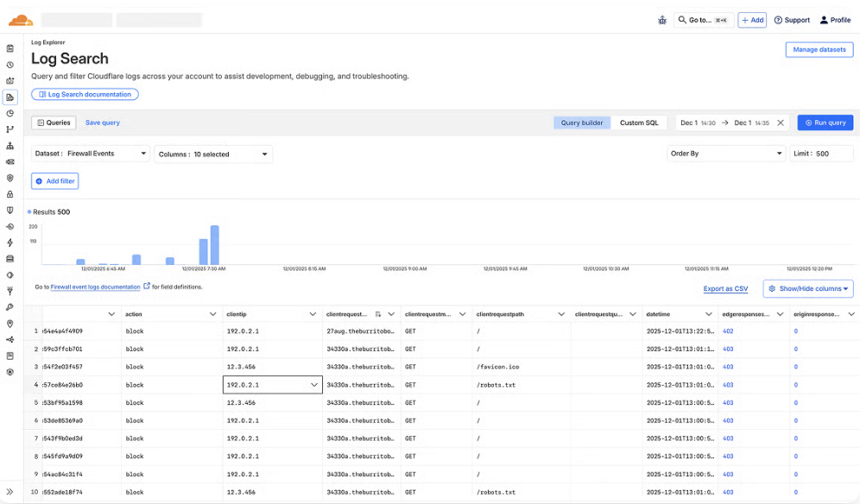Open the Profile menu
The height and width of the screenshot is (504, 860).
[835, 20]
